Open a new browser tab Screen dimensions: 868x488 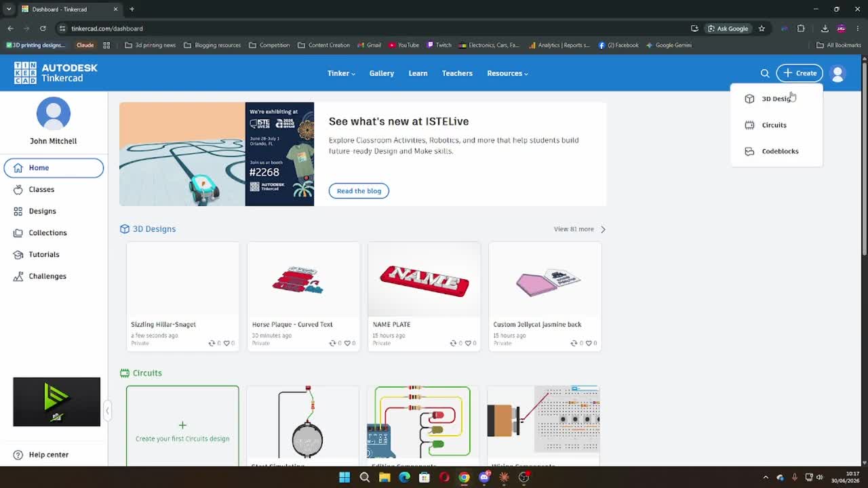[x=132, y=9]
